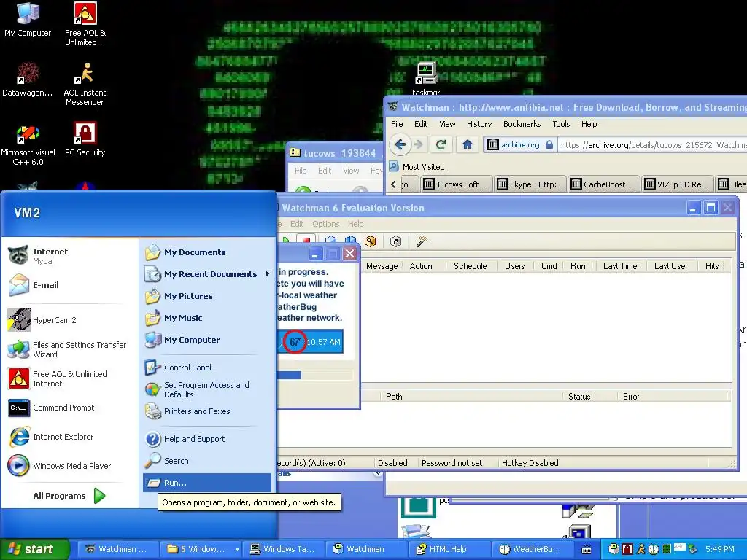The image size is (747, 560).
Task: Click browser Home button
Action: [x=468, y=144]
